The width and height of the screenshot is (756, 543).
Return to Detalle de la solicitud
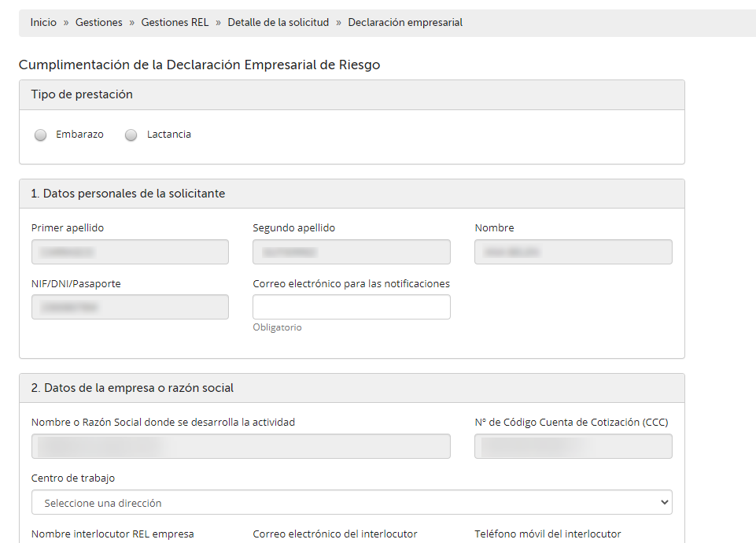coord(278,23)
